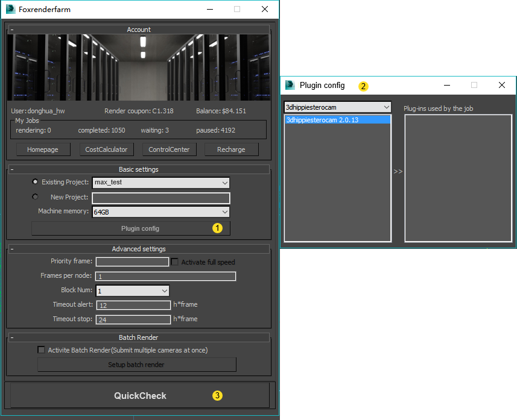517x420 pixels.
Task: Click the rendering: 0 jobs text
Action: pos(33,130)
